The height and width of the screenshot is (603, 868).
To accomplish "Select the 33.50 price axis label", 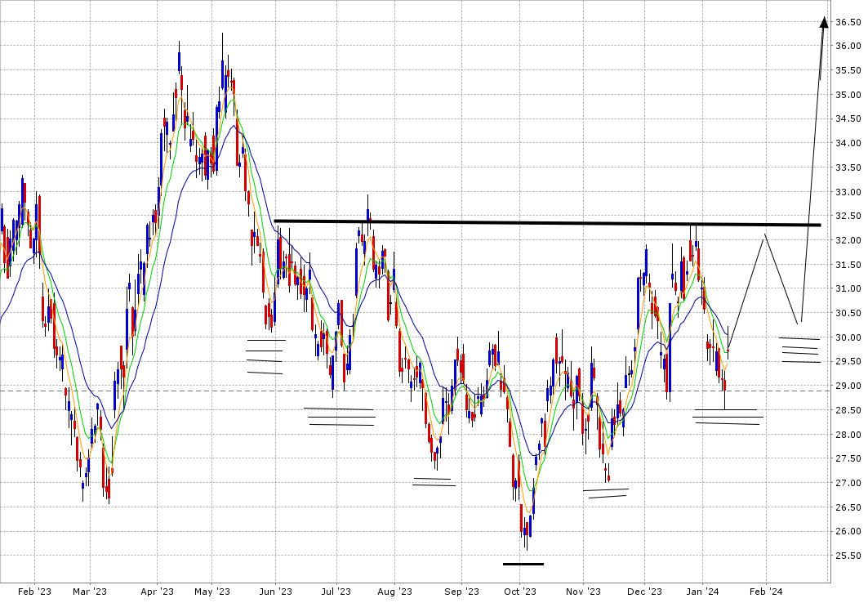I will [x=848, y=167].
